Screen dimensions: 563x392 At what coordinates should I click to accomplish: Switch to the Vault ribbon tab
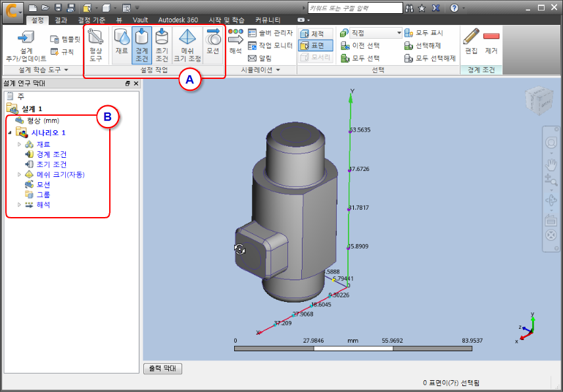tap(140, 20)
